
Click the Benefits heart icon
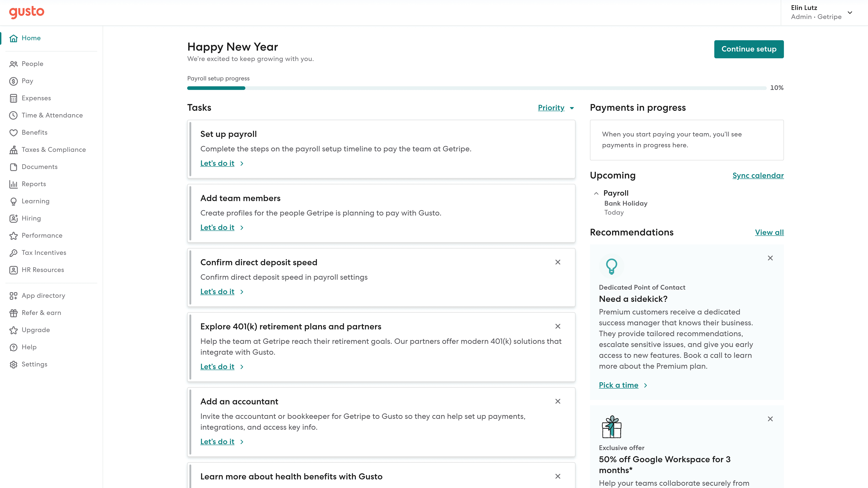click(x=13, y=133)
